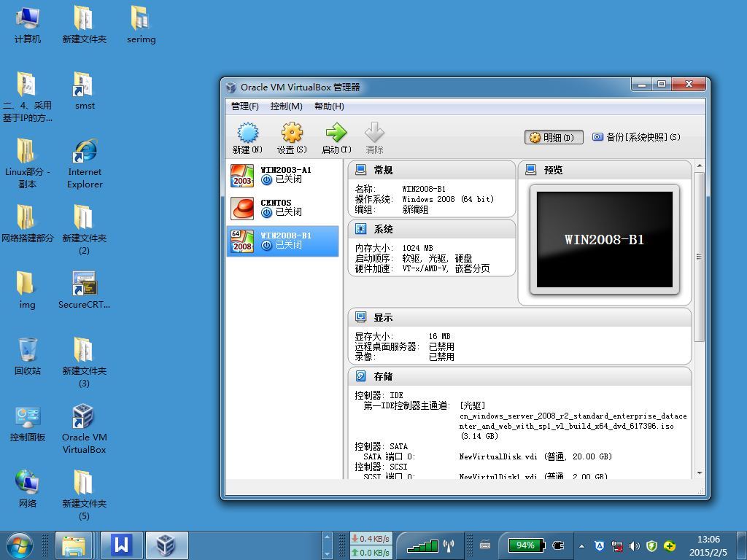Select the CENTOS virtual machine
This screenshot has height=560, width=747.
[282, 208]
